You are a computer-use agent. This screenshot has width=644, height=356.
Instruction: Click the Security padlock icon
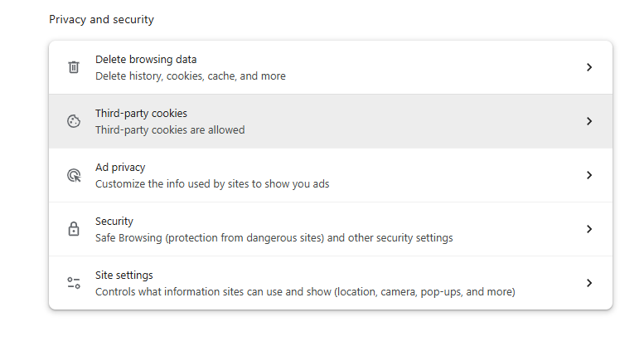click(74, 229)
